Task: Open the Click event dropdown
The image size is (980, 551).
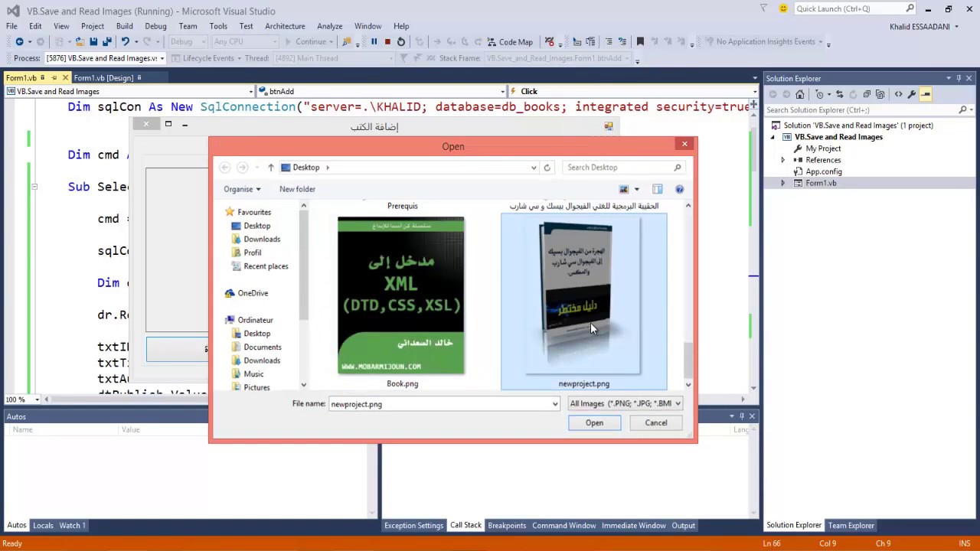Action: point(754,92)
